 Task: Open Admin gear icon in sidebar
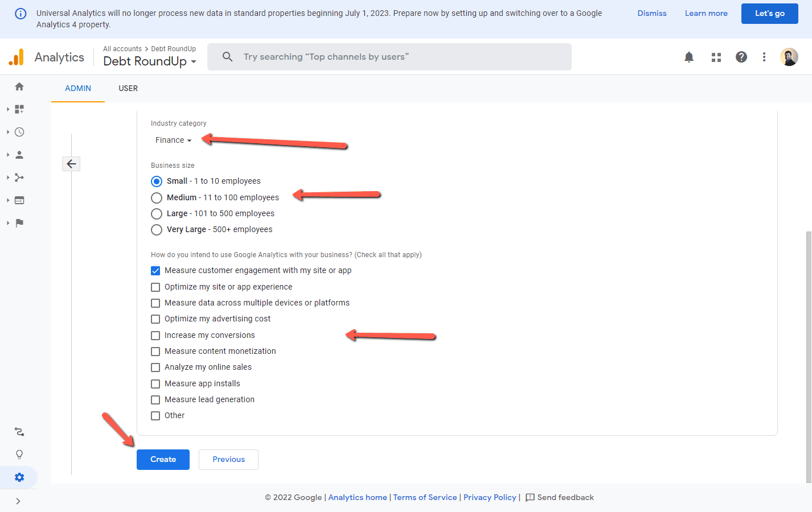pyautogui.click(x=19, y=477)
